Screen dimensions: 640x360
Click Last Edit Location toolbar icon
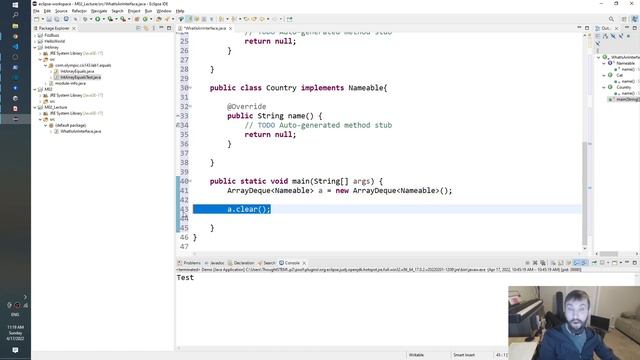coord(246,19)
